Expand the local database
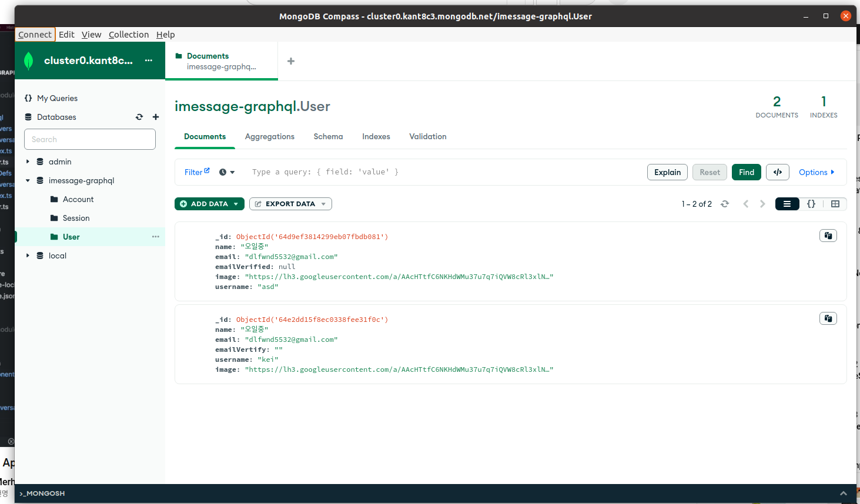This screenshot has width=860, height=504. click(28, 256)
